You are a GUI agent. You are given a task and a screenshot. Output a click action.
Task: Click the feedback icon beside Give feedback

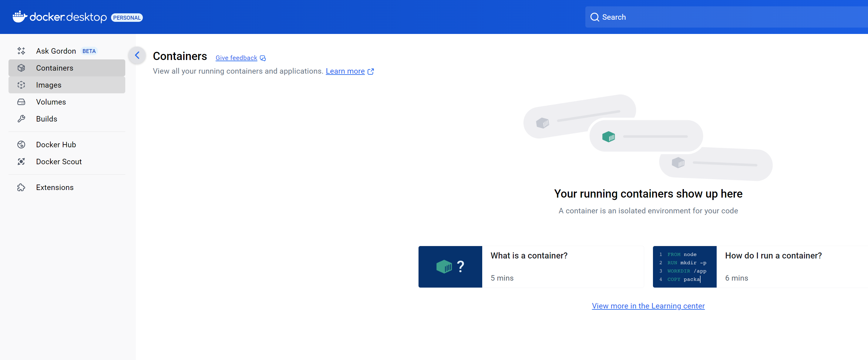click(x=263, y=58)
